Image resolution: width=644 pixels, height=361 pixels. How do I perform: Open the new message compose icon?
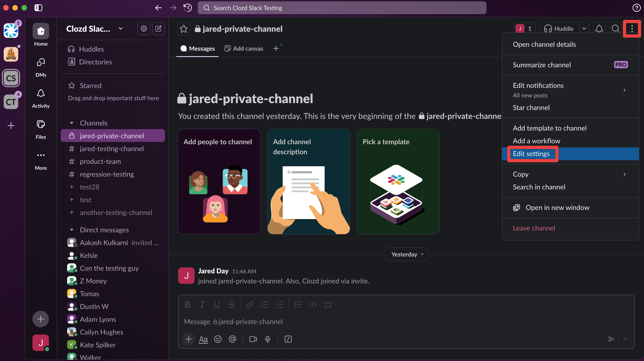(158, 29)
